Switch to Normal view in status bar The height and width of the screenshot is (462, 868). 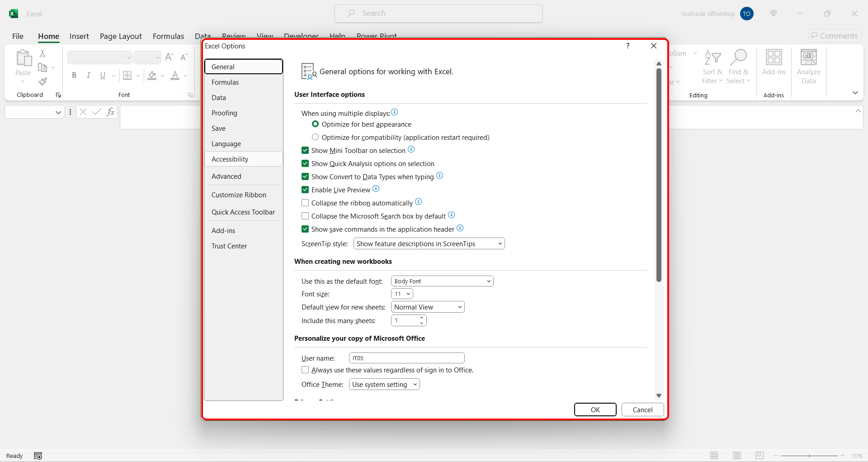[714, 456]
